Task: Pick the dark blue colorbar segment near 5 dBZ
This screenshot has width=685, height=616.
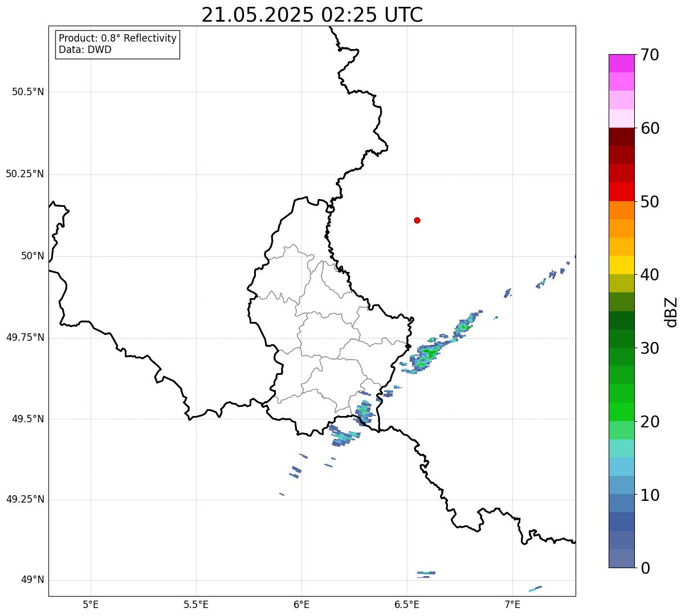Action: (x=621, y=521)
